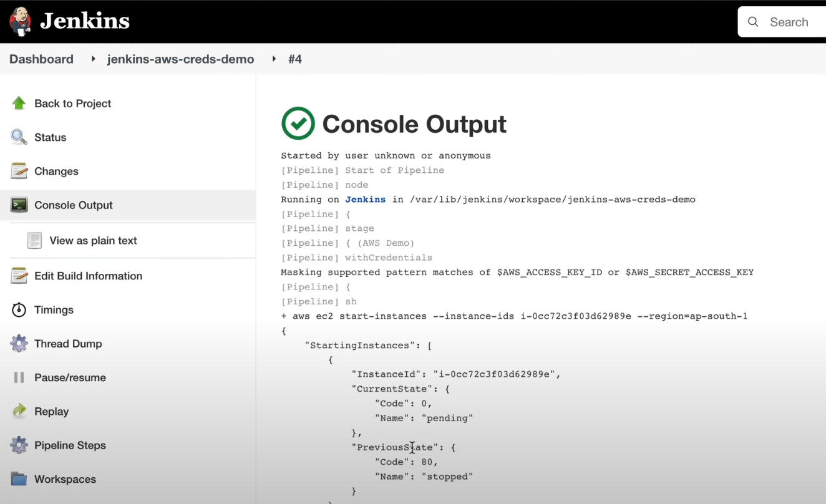Viewport: 826px width, 504px height.
Task: Open the blue Jenkins node link
Action: point(366,200)
